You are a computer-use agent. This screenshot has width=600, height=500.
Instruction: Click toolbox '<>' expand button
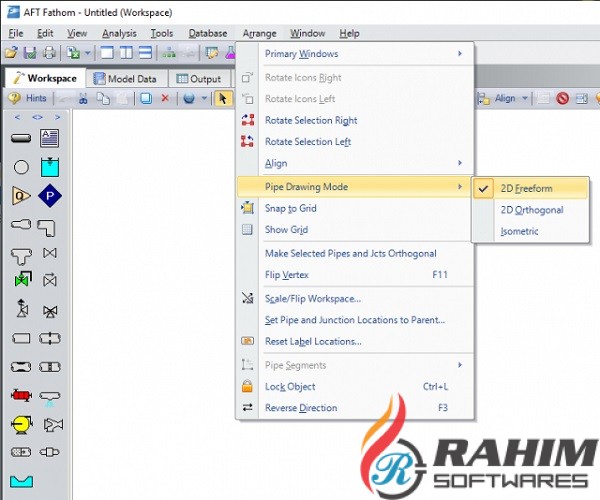37,117
